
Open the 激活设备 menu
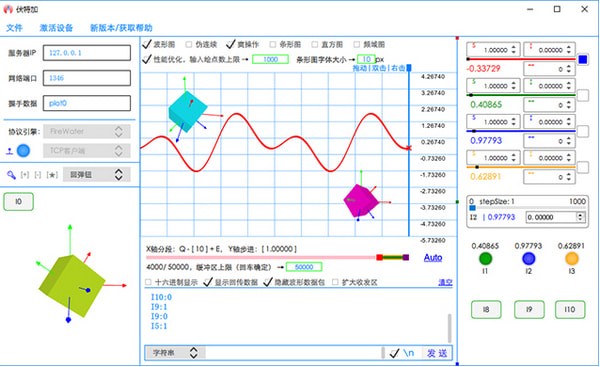click(x=56, y=28)
